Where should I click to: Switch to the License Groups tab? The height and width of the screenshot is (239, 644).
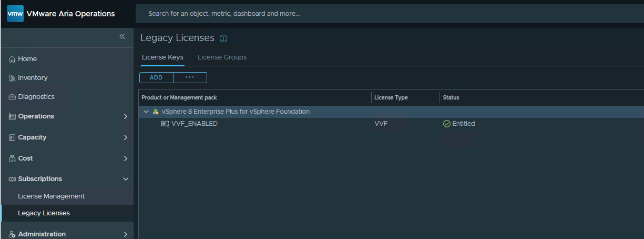[222, 57]
